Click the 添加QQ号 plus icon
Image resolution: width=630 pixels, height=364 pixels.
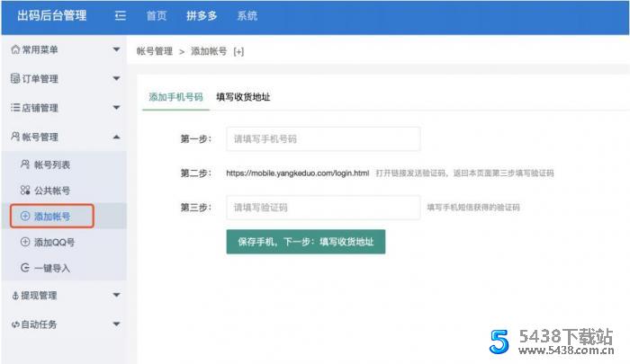24,243
